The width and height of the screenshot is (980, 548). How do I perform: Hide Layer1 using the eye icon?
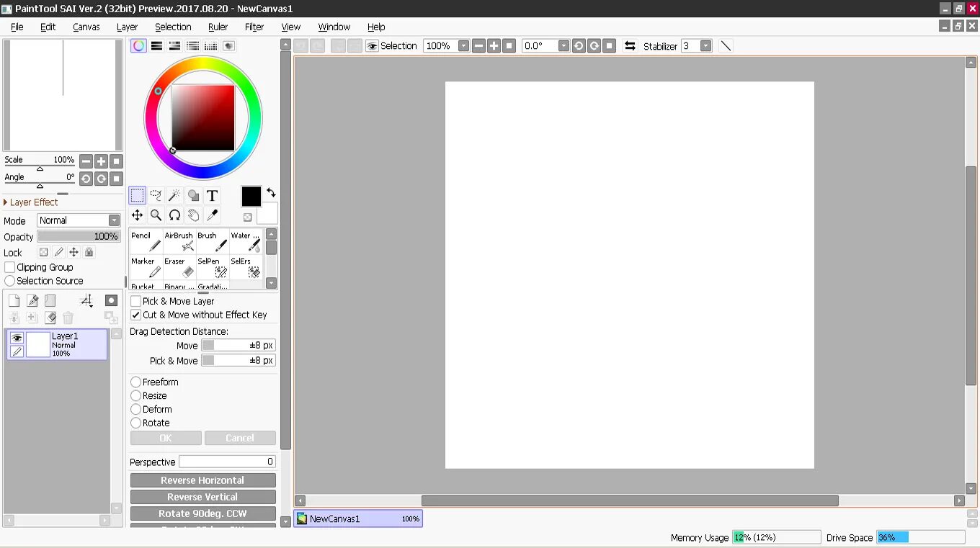point(17,338)
